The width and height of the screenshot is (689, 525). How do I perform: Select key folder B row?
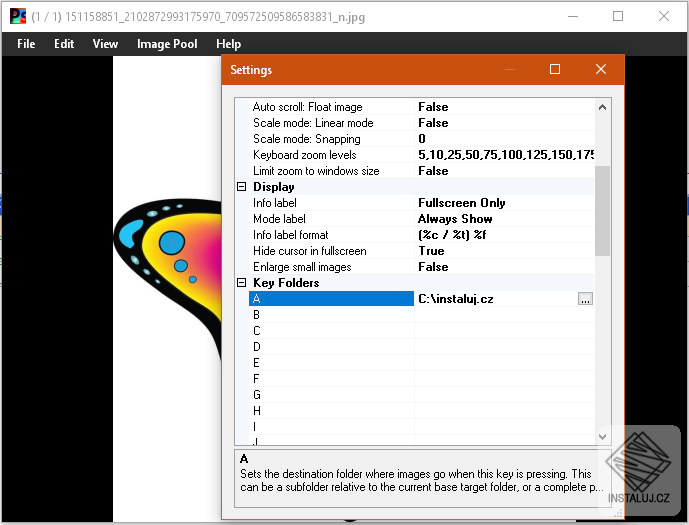coord(422,315)
